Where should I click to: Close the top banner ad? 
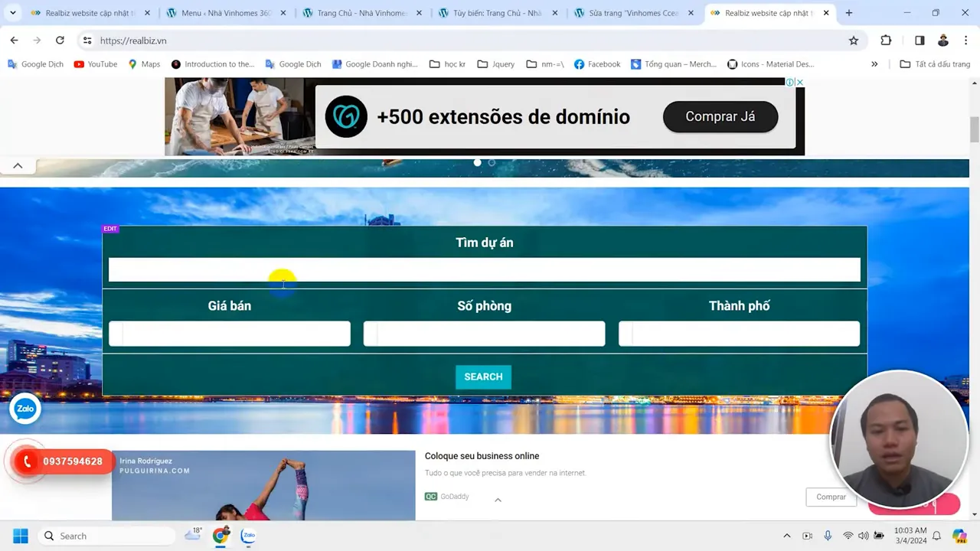(799, 82)
